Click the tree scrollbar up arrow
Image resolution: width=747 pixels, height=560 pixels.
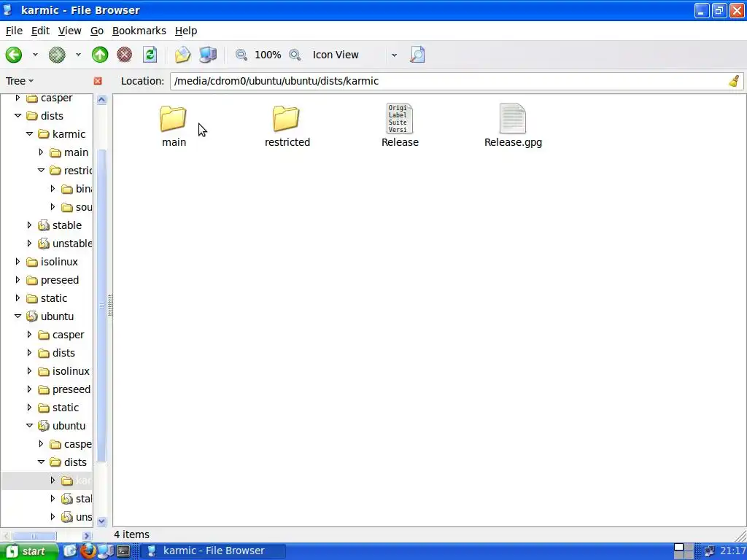(101, 99)
